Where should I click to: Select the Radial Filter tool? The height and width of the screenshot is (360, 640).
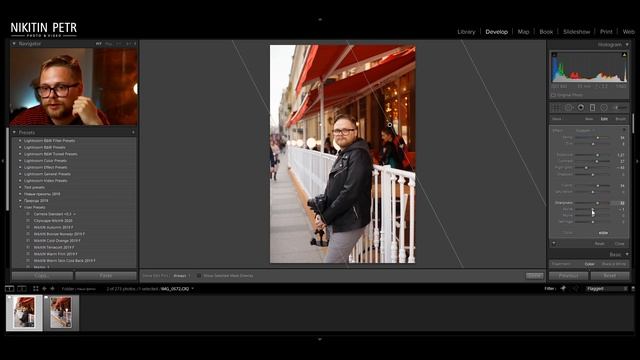(604, 108)
